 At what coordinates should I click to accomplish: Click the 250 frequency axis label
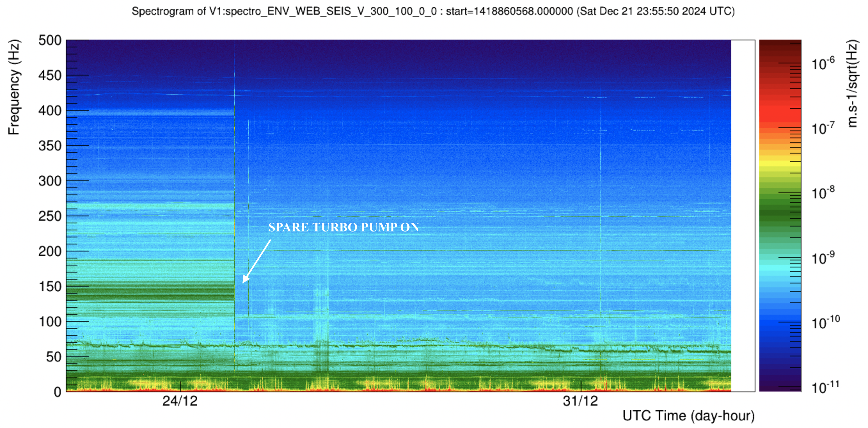coord(50,216)
